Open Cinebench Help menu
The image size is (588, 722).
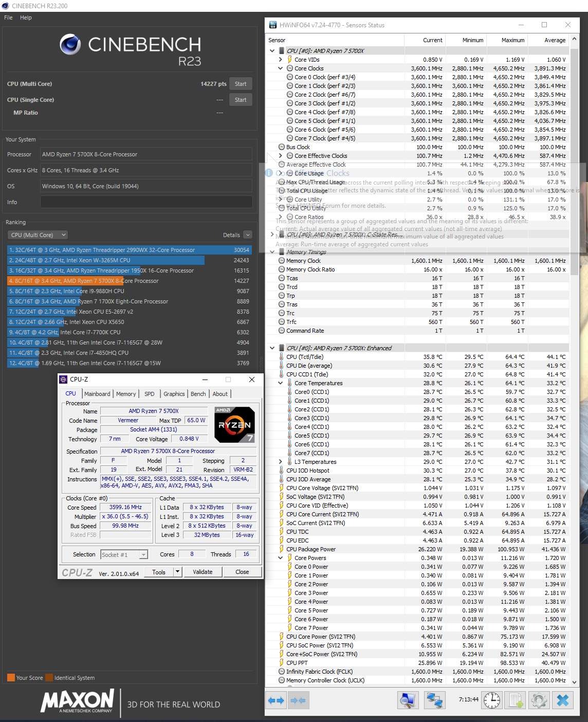coord(26,17)
